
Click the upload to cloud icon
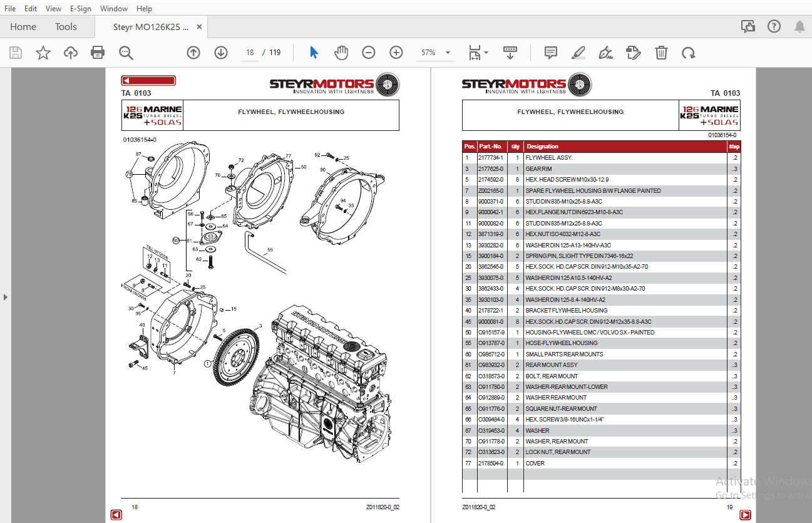[71, 53]
